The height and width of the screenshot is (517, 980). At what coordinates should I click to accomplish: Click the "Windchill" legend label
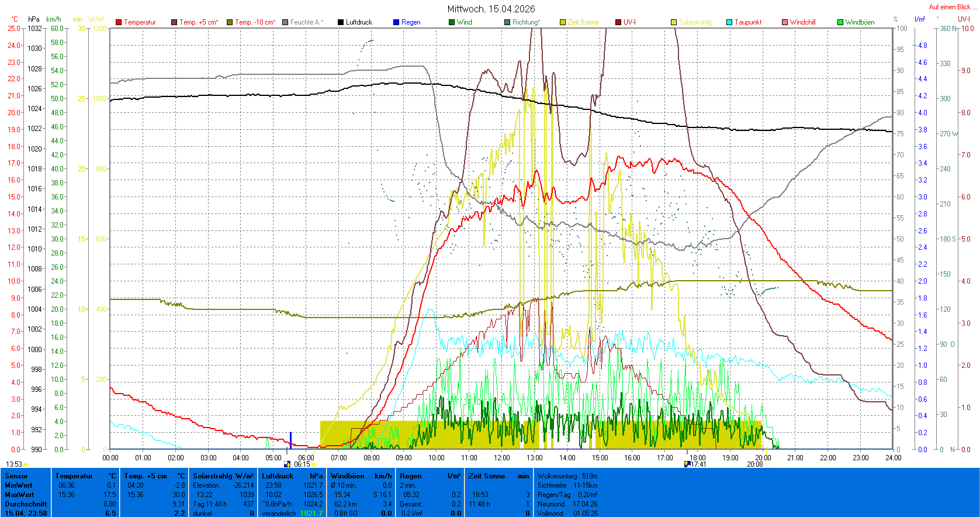tap(802, 22)
